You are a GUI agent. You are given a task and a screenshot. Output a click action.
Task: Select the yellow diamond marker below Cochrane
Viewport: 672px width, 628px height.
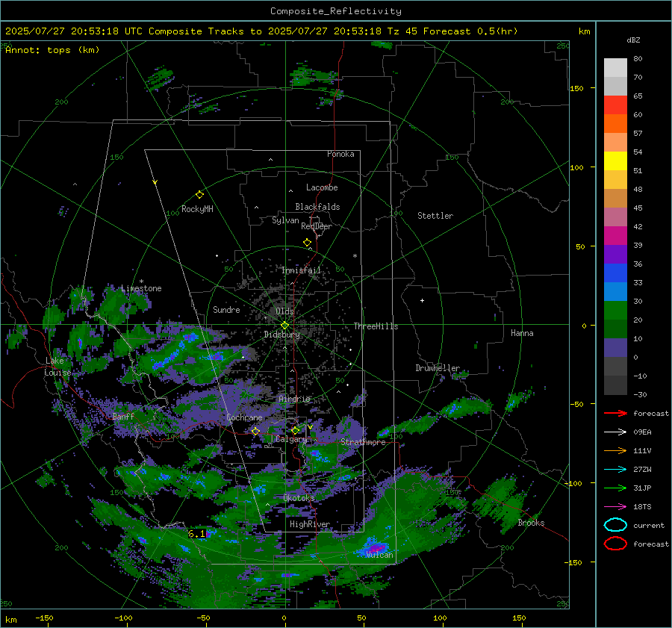coord(255,431)
